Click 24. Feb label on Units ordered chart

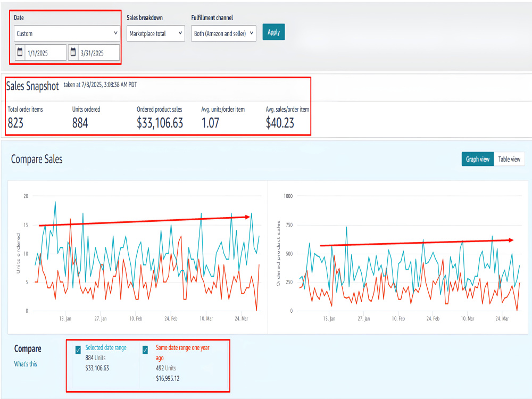click(171, 319)
